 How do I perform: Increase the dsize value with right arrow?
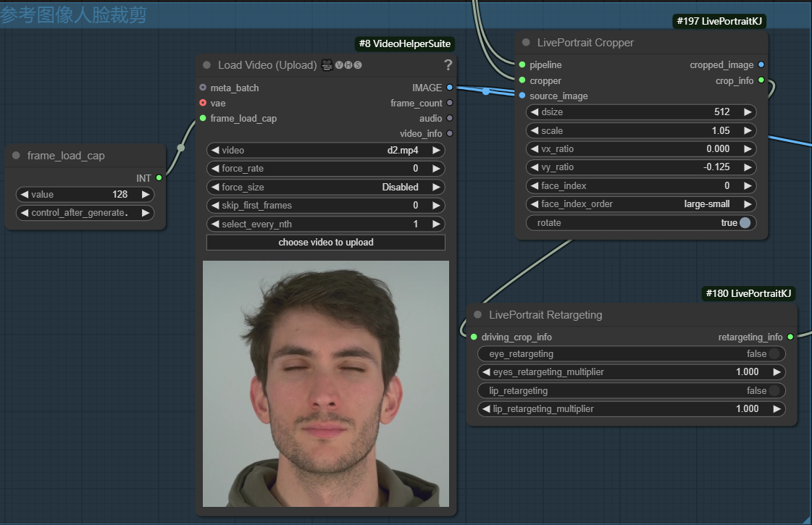tap(747, 112)
